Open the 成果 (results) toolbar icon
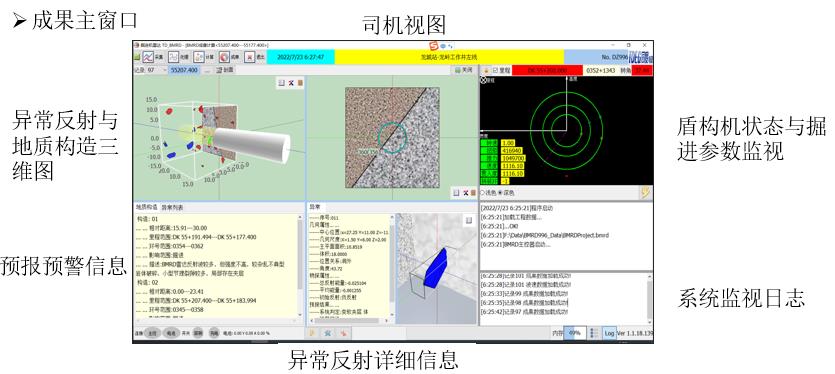This screenshot has width=835, height=374. (229, 57)
